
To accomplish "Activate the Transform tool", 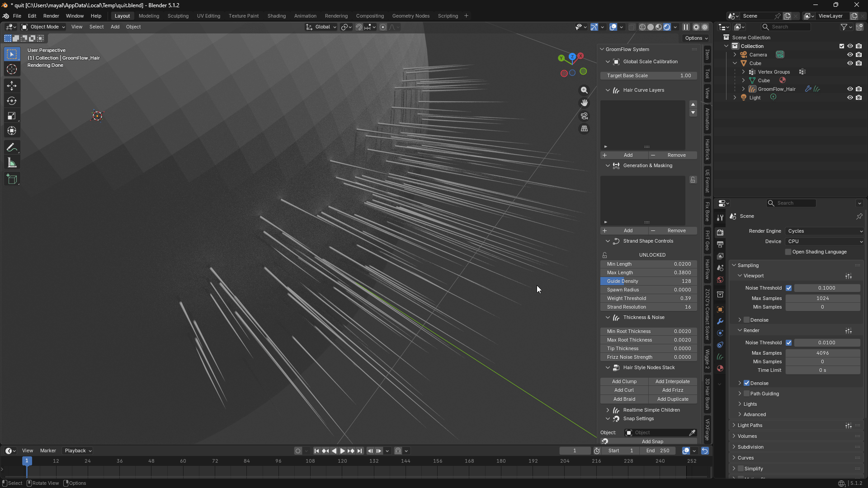I will (x=12, y=131).
